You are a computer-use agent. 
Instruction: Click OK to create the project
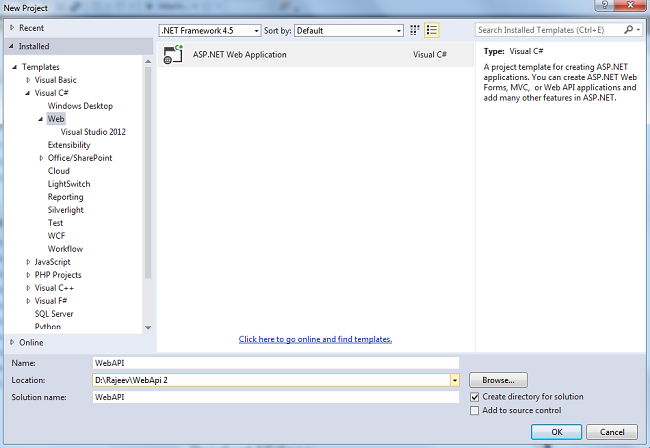(556, 432)
